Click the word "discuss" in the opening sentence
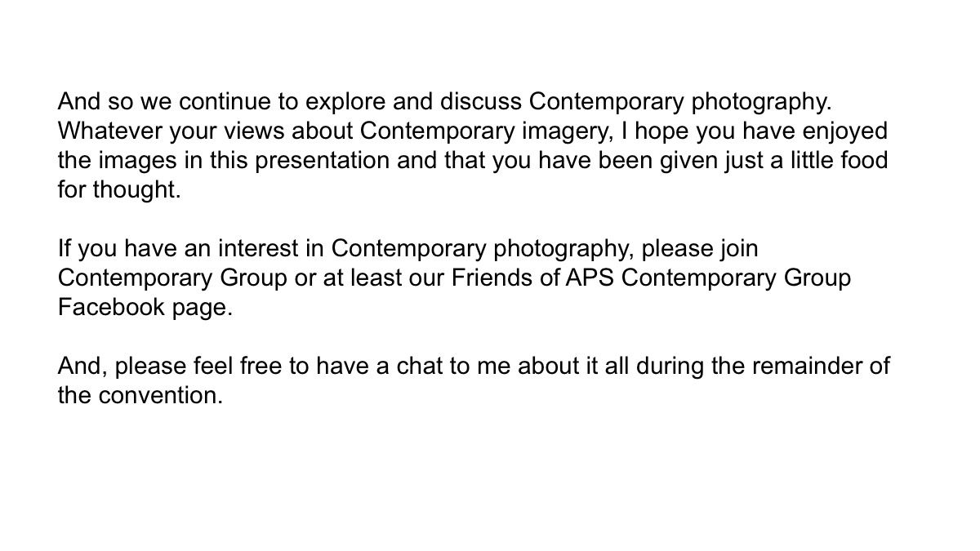 pyautogui.click(x=481, y=102)
